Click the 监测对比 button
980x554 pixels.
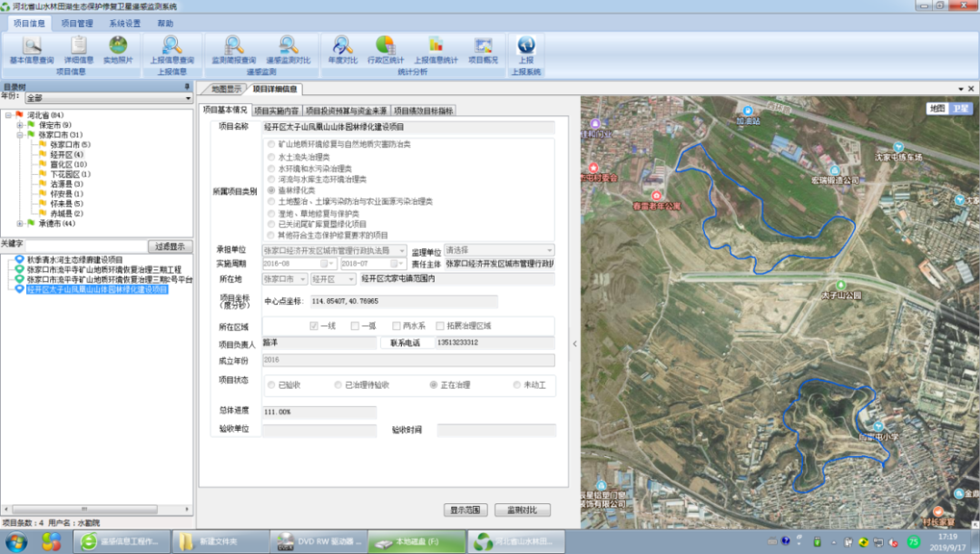(523, 510)
